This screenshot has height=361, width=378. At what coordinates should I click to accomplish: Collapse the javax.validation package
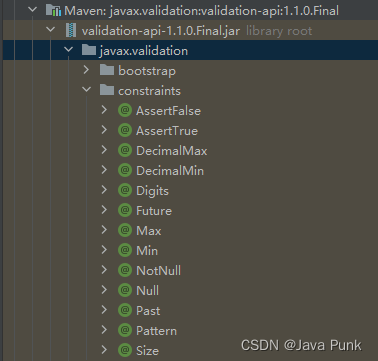point(69,50)
